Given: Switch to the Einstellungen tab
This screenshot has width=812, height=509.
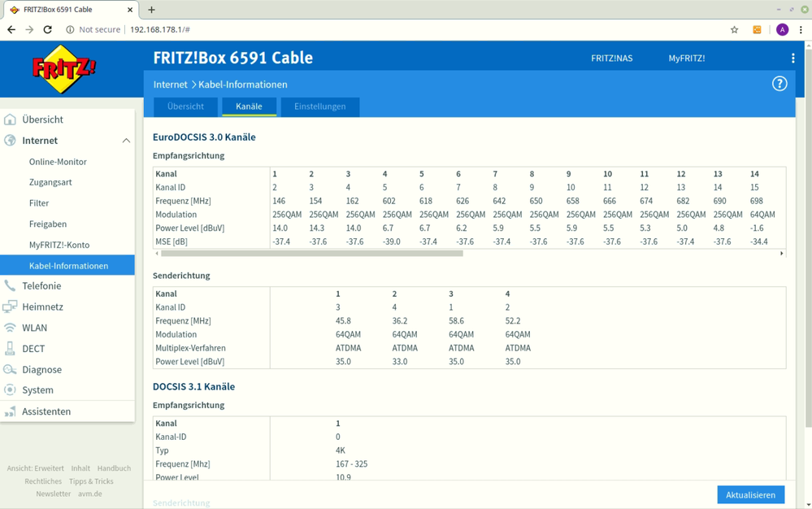Looking at the screenshot, I should coord(320,107).
